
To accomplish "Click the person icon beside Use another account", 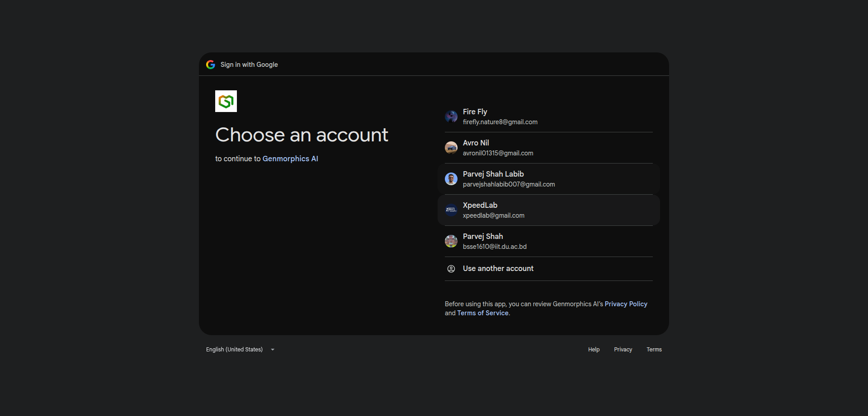I will (451, 269).
